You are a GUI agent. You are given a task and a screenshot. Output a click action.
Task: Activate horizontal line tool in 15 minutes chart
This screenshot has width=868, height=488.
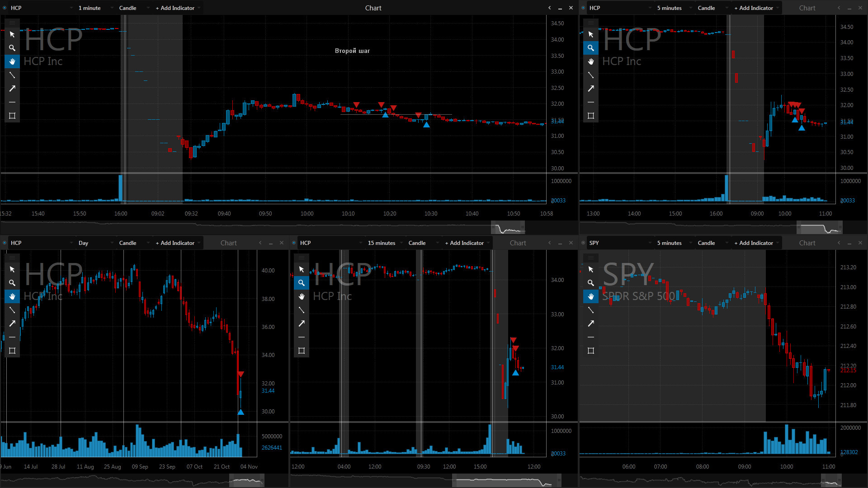pyautogui.click(x=302, y=337)
